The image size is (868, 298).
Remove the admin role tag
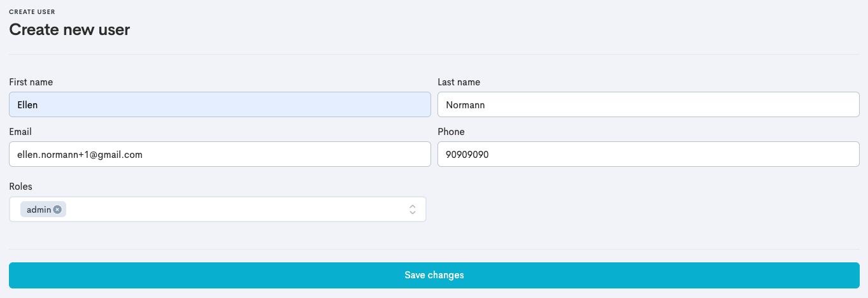coord(58,209)
